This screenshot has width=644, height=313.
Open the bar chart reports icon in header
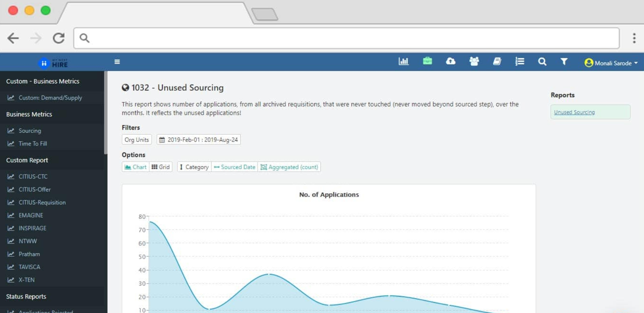[x=403, y=61]
